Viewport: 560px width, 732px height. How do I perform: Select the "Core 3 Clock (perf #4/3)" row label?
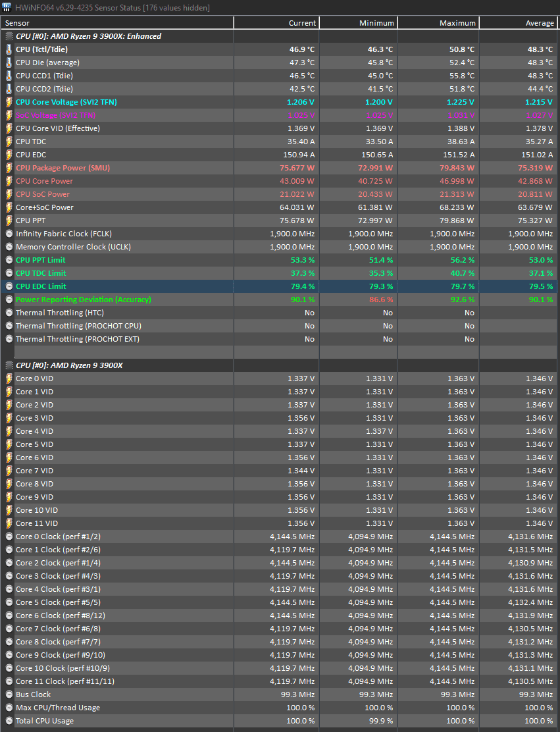tap(59, 576)
